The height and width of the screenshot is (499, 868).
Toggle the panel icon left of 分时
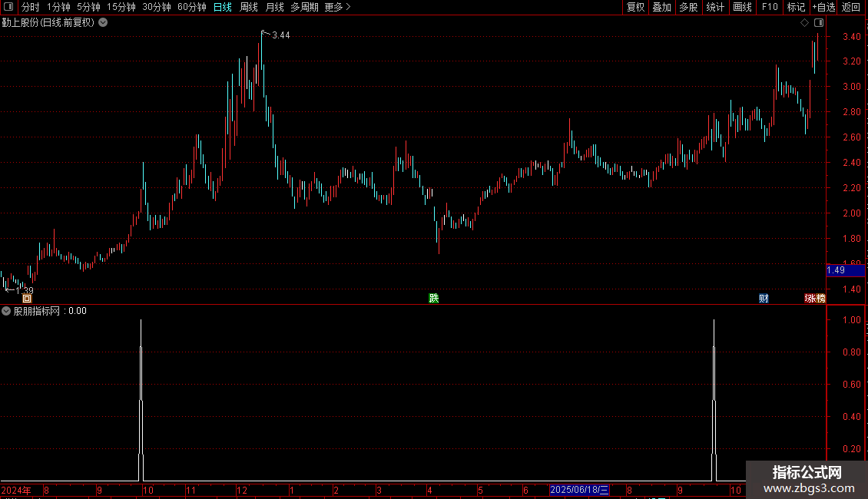click(x=8, y=7)
